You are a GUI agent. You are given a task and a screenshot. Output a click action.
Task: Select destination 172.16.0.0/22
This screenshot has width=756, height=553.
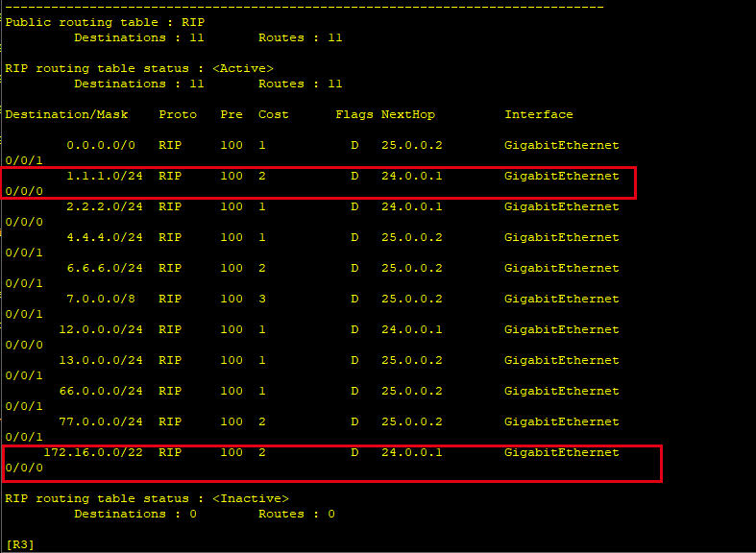click(x=93, y=453)
